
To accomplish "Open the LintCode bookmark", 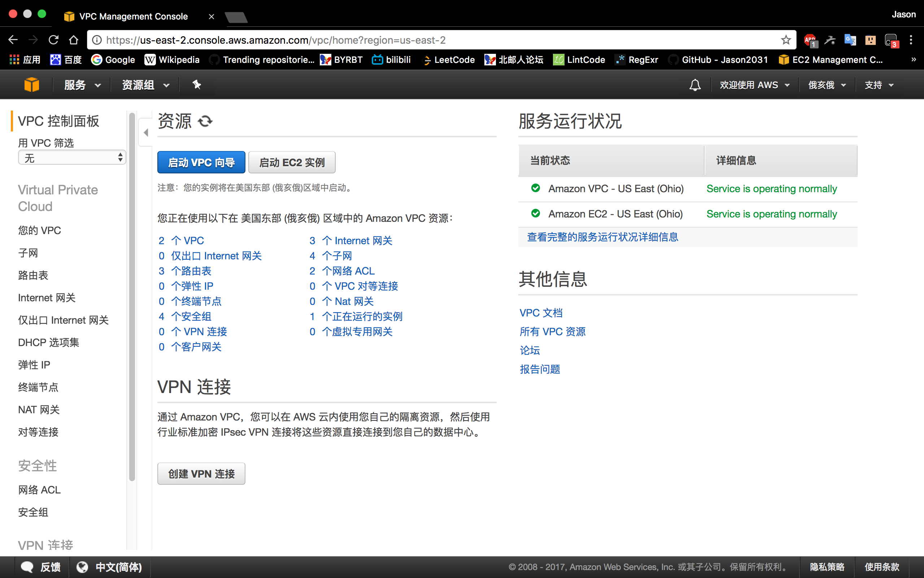I will (579, 60).
